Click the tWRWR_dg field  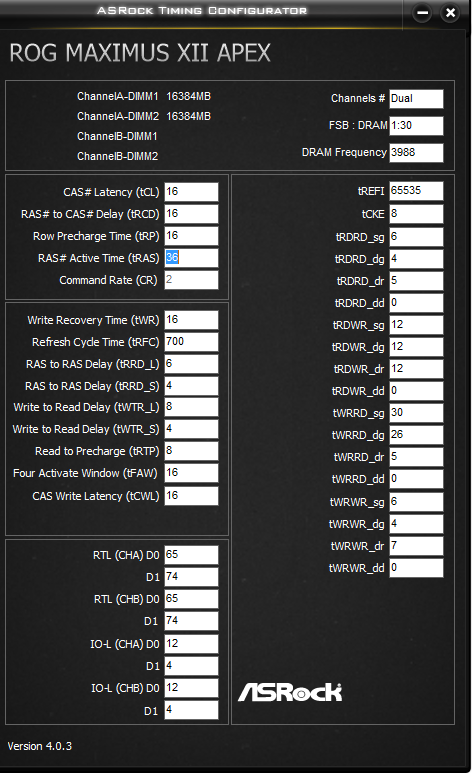tap(416, 524)
